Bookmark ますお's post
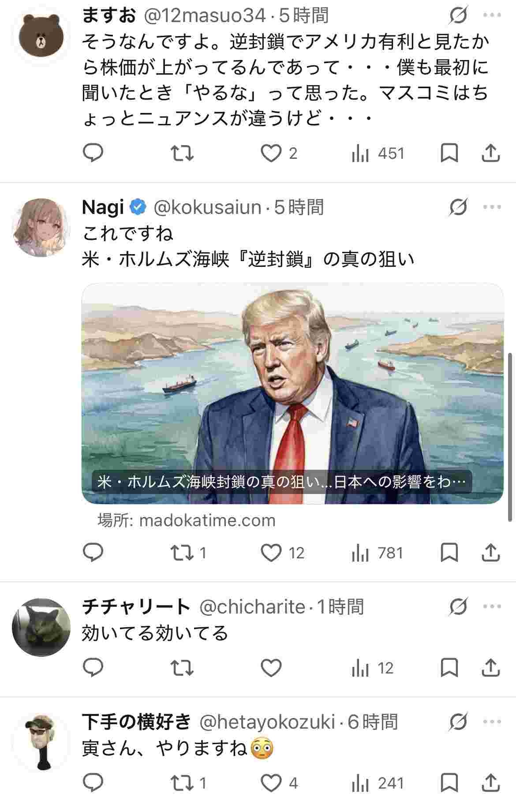The image size is (516, 812). click(x=449, y=153)
